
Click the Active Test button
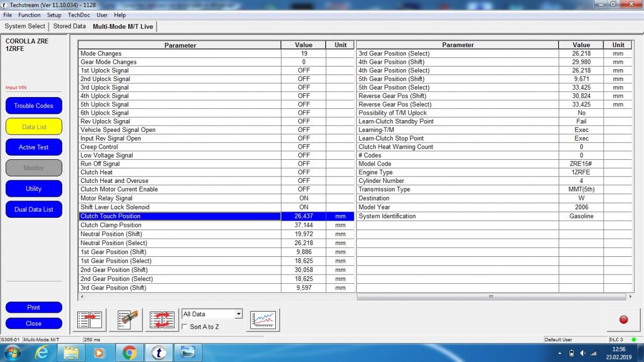point(34,147)
